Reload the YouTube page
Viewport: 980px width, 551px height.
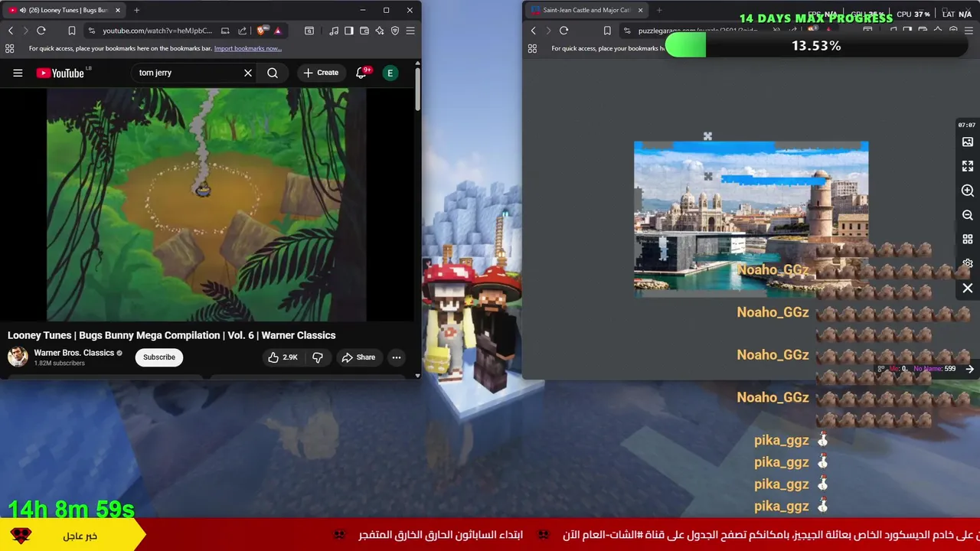[41, 31]
